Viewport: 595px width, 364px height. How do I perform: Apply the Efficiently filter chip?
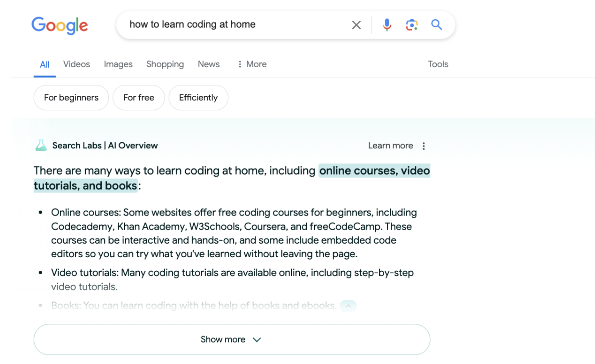point(199,97)
